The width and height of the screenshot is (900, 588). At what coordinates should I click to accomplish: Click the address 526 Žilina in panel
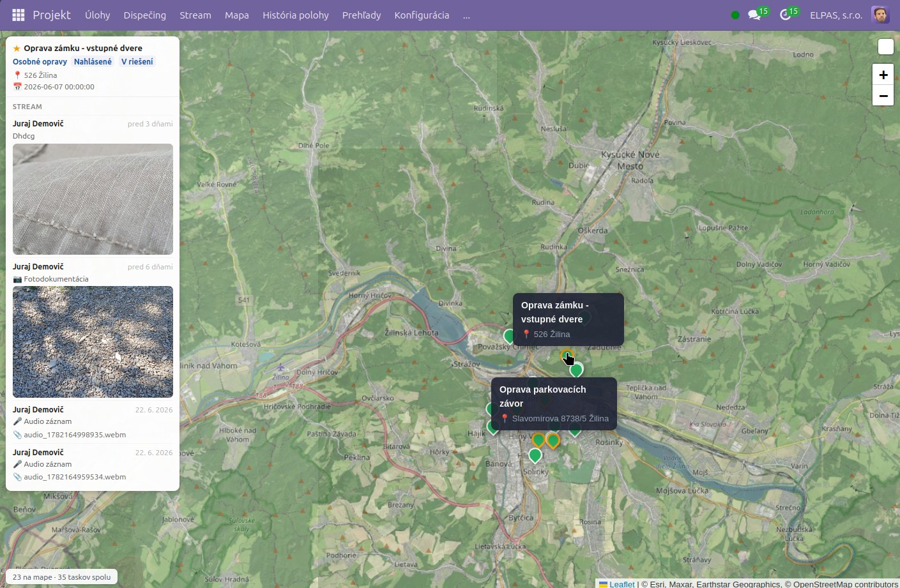[x=40, y=75]
